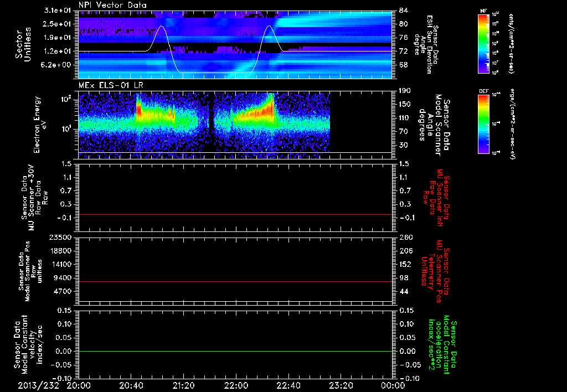Click the red scanner position telemetry line
Image resolution: width=567 pixels, height=392 pixels.
pos(235,281)
